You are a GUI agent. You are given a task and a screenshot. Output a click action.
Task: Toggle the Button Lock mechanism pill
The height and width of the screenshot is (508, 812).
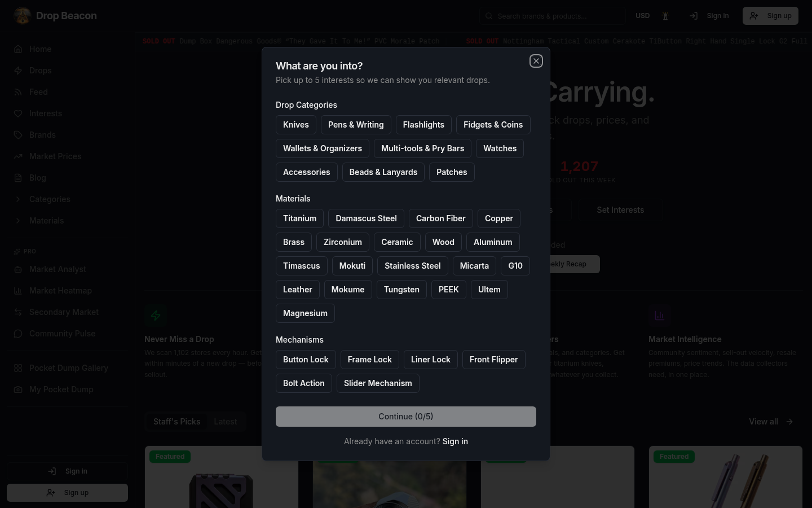pos(306,359)
